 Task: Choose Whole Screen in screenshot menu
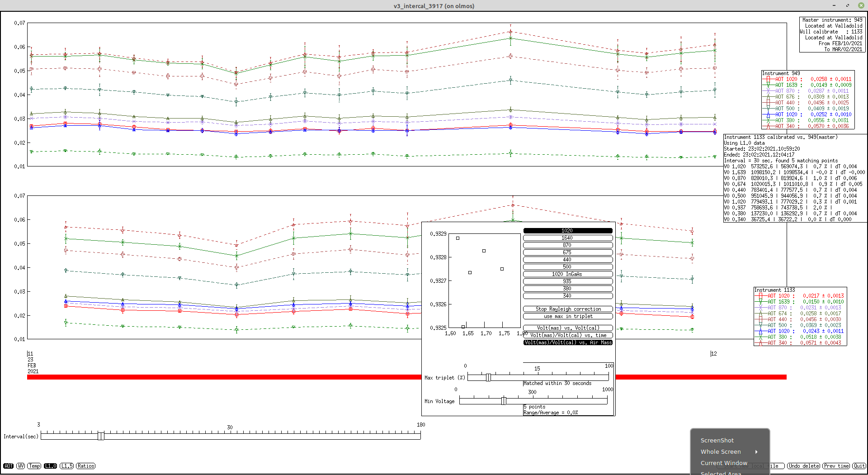pyautogui.click(x=721, y=451)
